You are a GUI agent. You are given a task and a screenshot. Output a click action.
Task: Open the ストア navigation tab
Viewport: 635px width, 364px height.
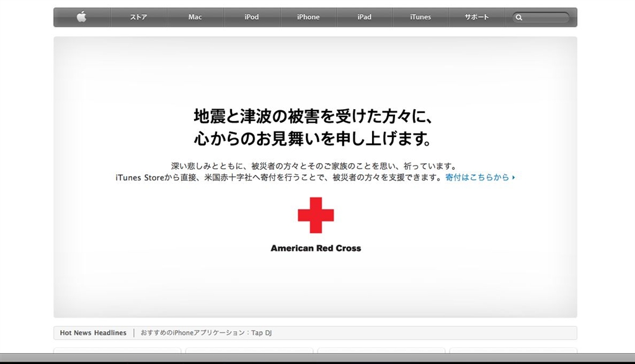(x=138, y=17)
